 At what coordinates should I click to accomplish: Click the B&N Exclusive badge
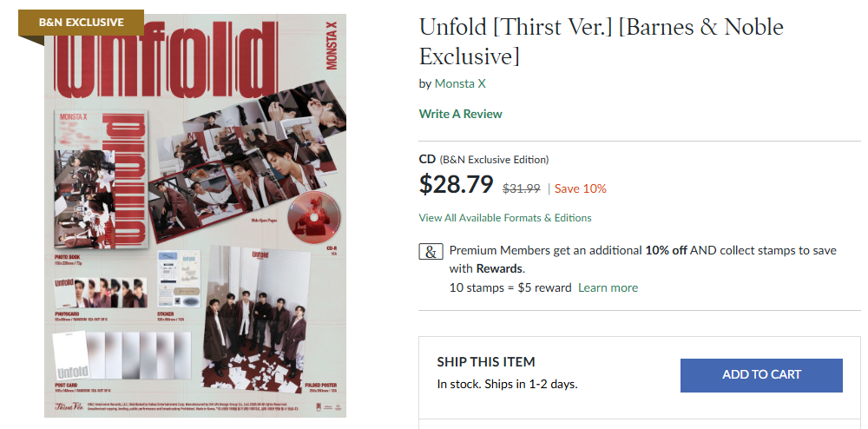click(81, 22)
